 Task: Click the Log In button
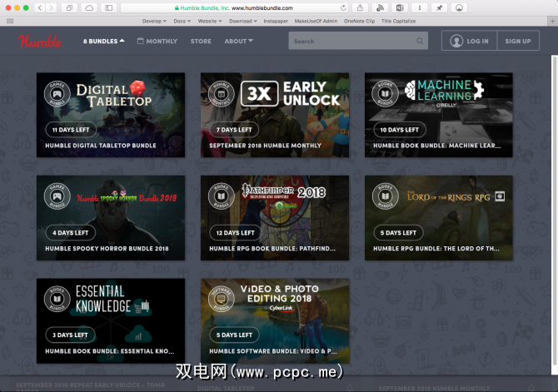470,41
